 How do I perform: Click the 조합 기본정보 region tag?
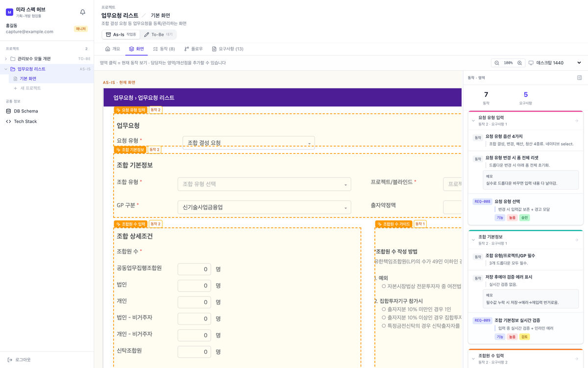pos(130,150)
